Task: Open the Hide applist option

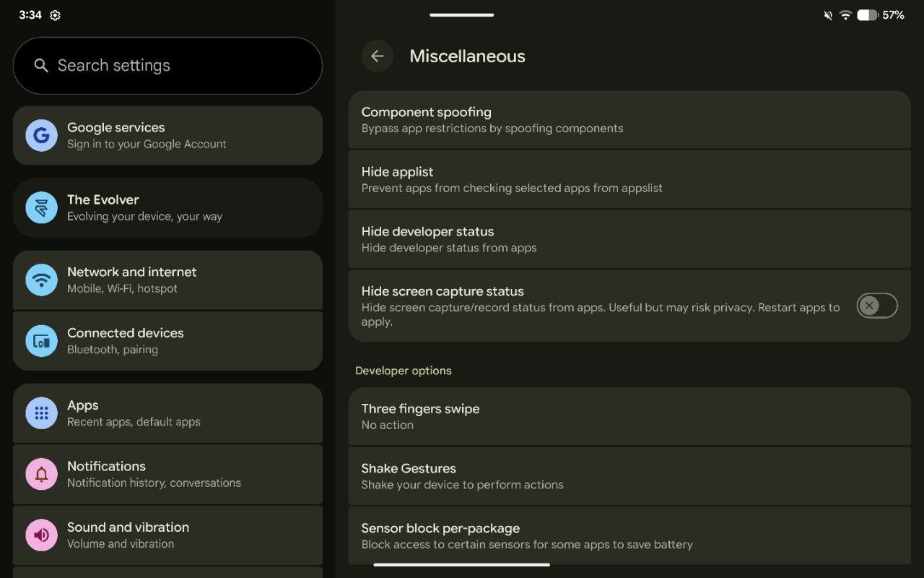Action: (628, 179)
